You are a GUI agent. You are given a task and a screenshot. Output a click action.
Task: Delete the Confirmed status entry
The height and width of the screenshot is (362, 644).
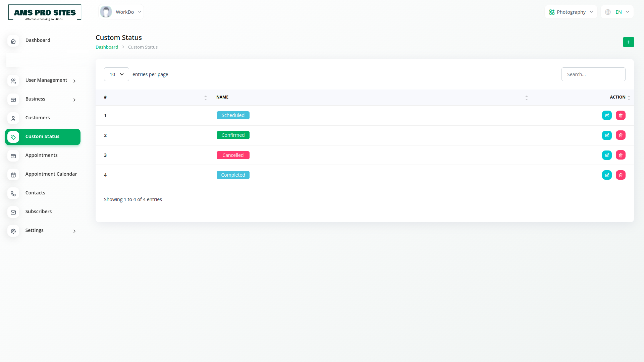[x=621, y=135]
